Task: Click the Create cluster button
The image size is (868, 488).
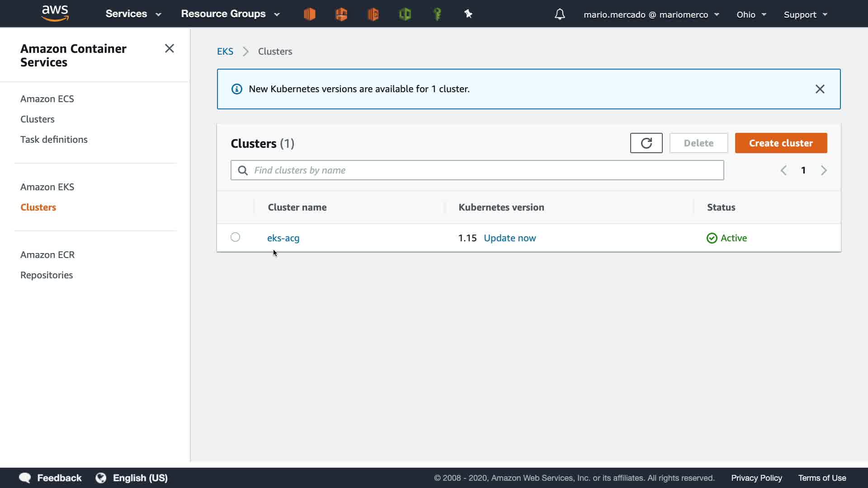Action: (x=781, y=143)
